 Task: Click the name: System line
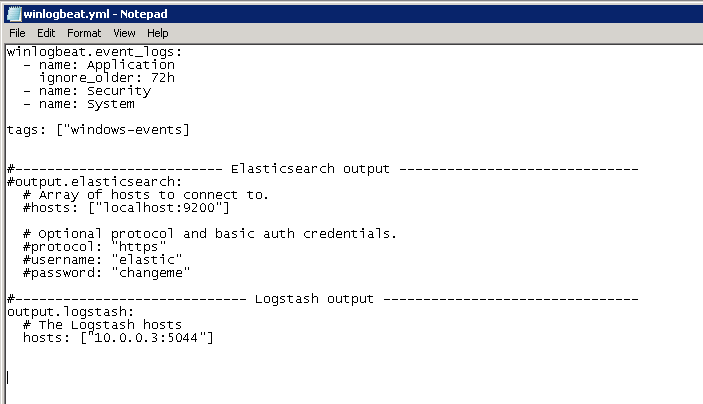coord(79,104)
